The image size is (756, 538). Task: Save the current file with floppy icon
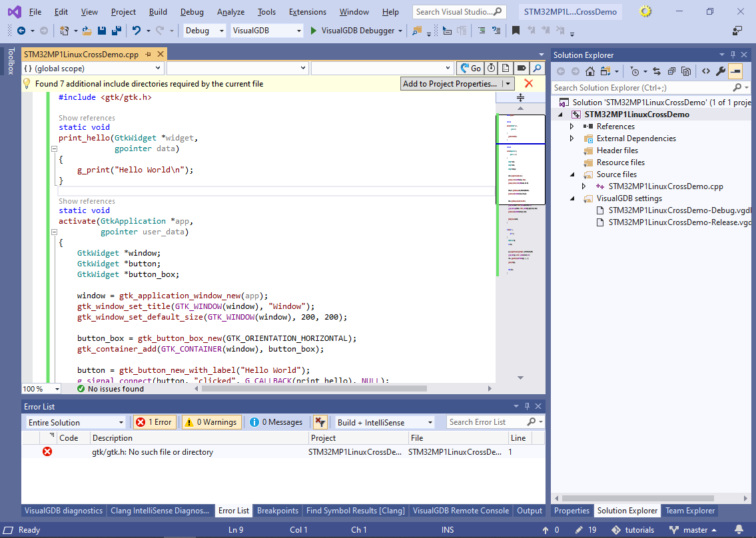click(102, 31)
